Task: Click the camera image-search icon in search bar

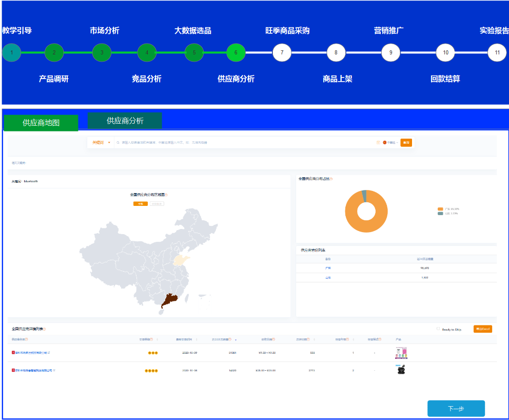Action: 378,142
